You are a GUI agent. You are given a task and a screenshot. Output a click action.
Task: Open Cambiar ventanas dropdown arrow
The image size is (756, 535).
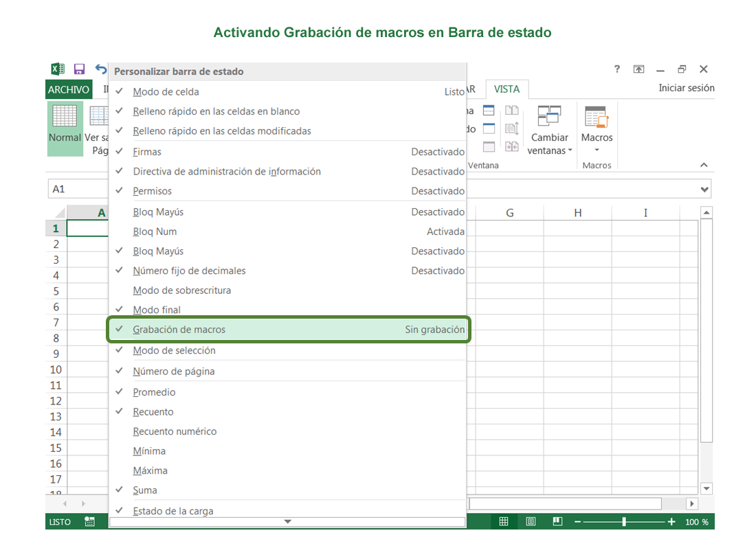pyautogui.click(x=570, y=150)
